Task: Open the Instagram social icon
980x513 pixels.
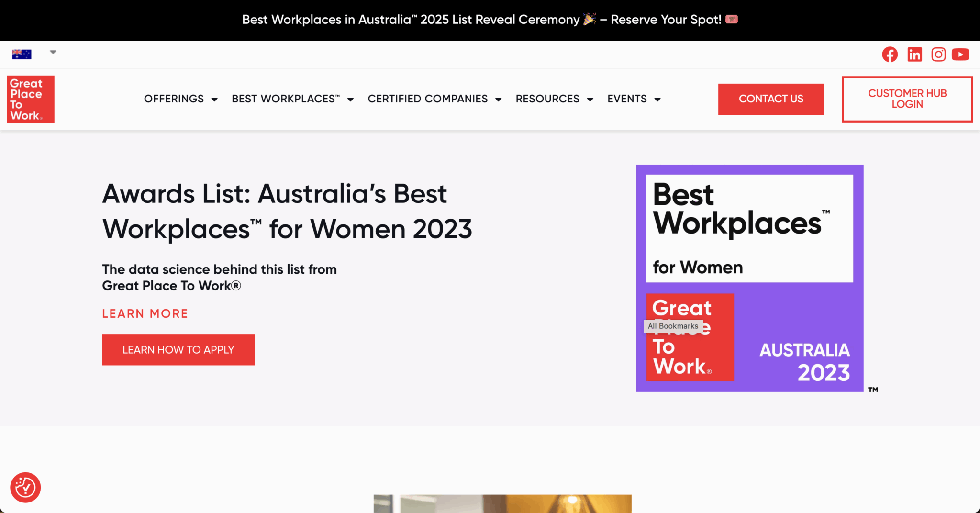Action: pyautogui.click(x=938, y=55)
